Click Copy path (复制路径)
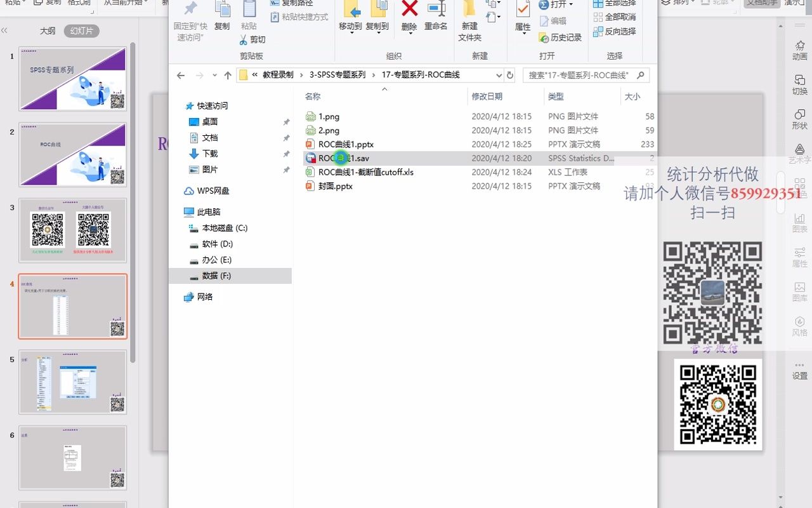Viewport: 812px width, 508px height. [291, 3]
